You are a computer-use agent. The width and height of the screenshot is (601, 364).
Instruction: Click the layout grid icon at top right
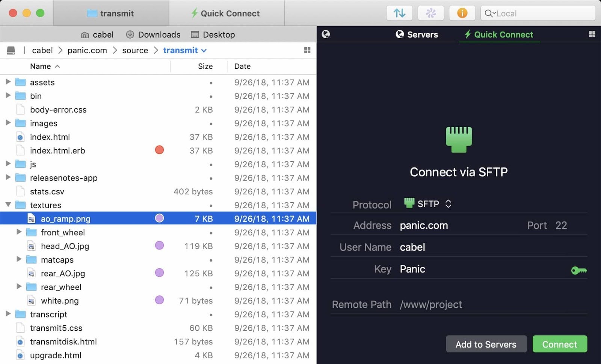[592, 34]
